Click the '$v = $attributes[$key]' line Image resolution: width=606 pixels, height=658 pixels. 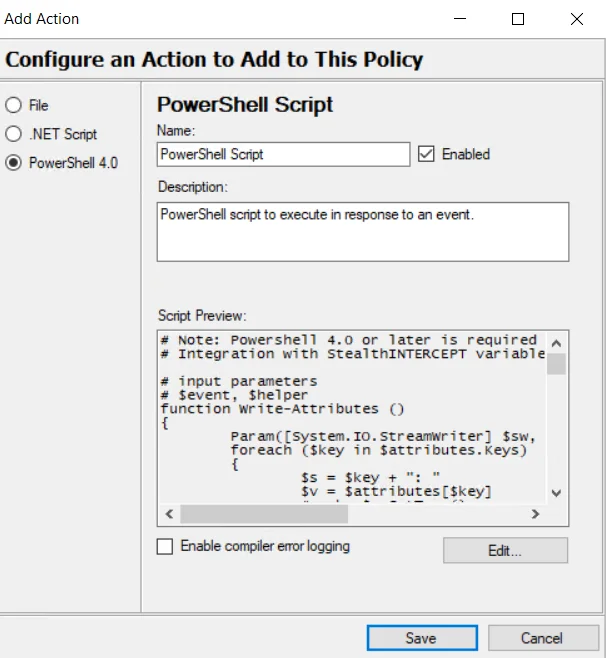[x=396, y=491]
